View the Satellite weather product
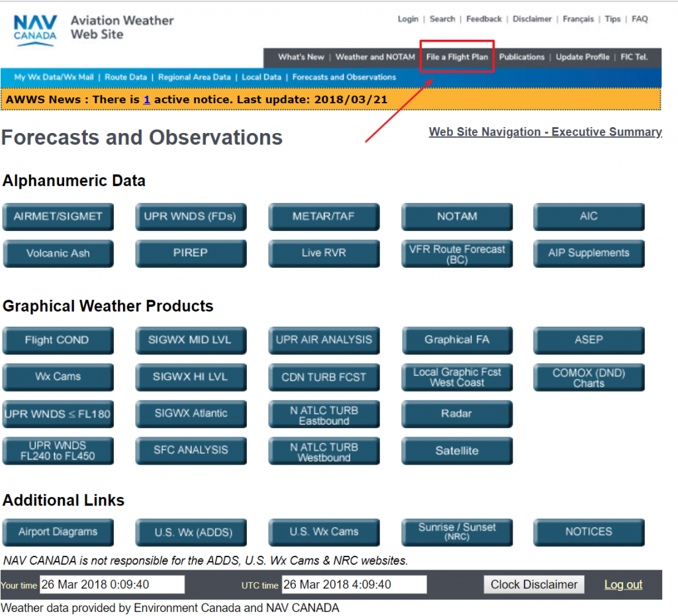 click(x=457, y=451)
